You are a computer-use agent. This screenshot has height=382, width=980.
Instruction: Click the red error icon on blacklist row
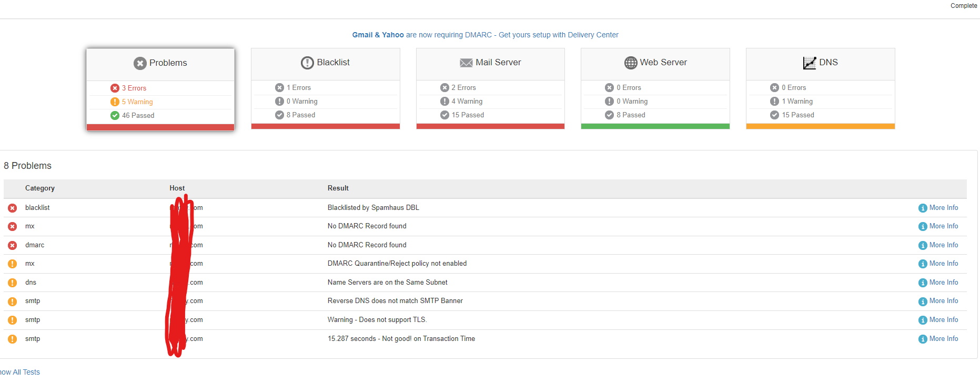tap(12, 208)
